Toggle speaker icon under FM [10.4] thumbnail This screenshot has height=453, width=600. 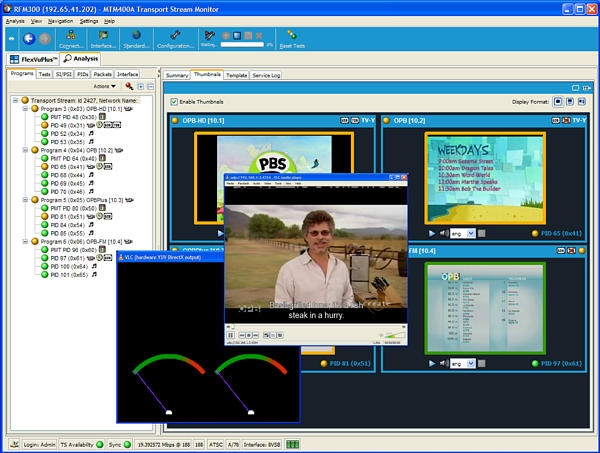coord(443,363)
